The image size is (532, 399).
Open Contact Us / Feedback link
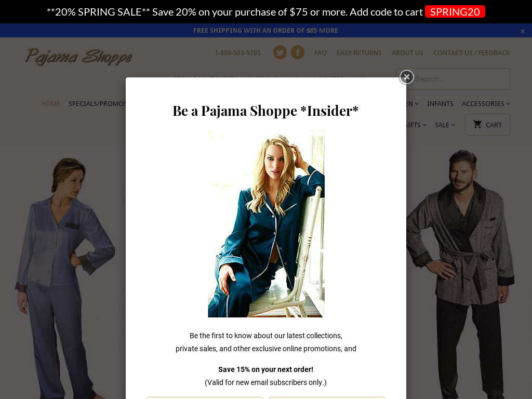472,52
